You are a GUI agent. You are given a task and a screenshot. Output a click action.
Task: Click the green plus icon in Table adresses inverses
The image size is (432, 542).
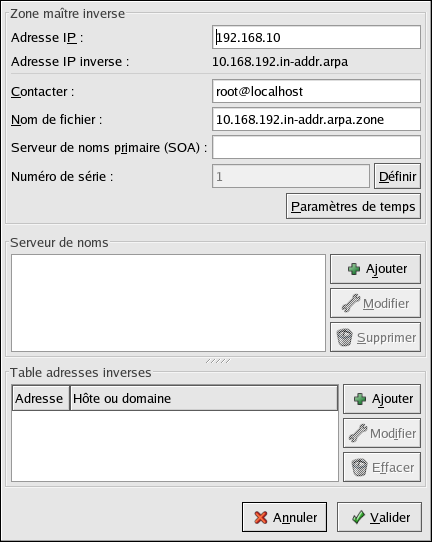click(360, 399)
